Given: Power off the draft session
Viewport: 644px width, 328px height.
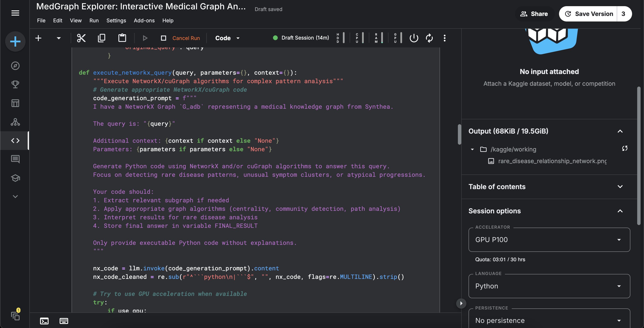Looking at the screenshot, I should [x=414, y=38].
